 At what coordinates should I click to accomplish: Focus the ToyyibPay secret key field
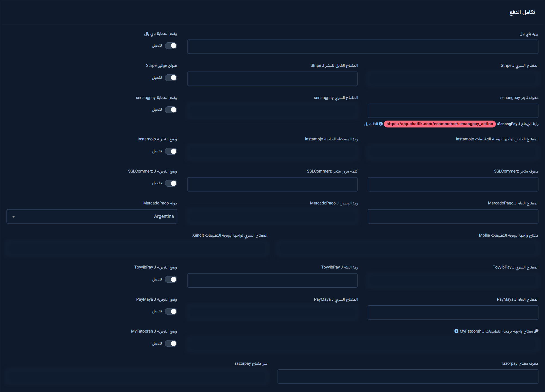pyautogui.click(x=453, y=281)
